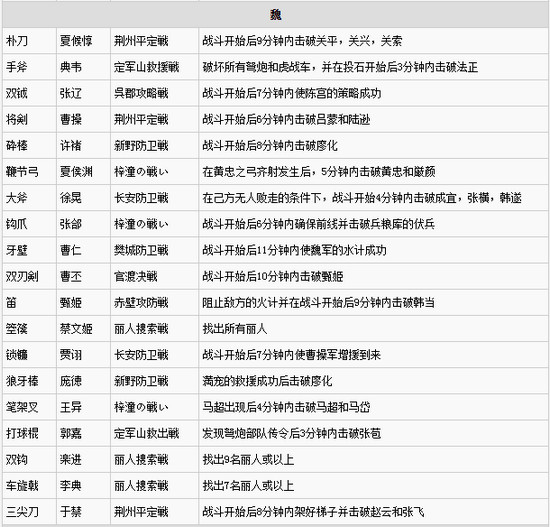This screenshot has width=550, height=527.
Task: Click the 郭嘉 character cell
Action: click(83, 433)
